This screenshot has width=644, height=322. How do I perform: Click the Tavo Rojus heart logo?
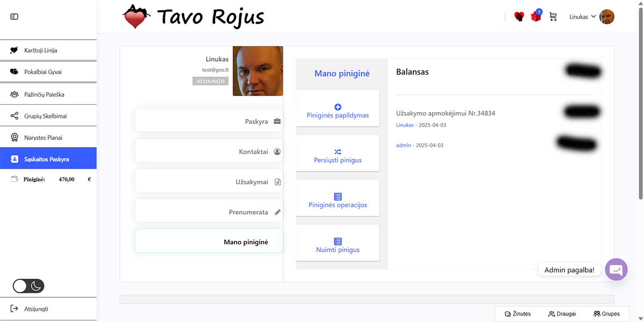click(134, 17)
